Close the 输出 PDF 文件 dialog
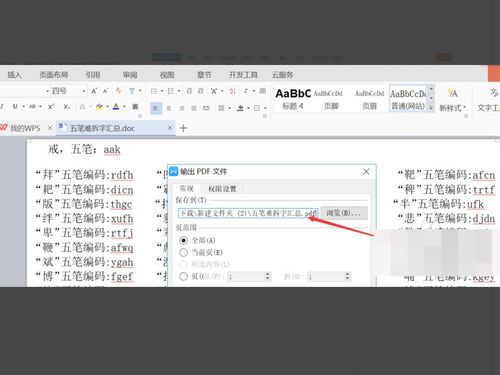Screen dimensions: 500x375 (366, 172)
